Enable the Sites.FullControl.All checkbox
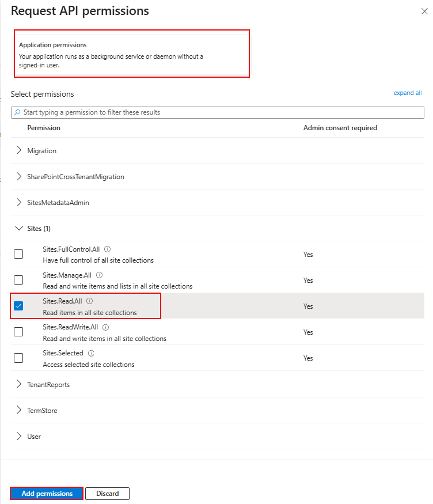This screenshot has height=504, width=433. pyautogui.click(x=18, y=254)
